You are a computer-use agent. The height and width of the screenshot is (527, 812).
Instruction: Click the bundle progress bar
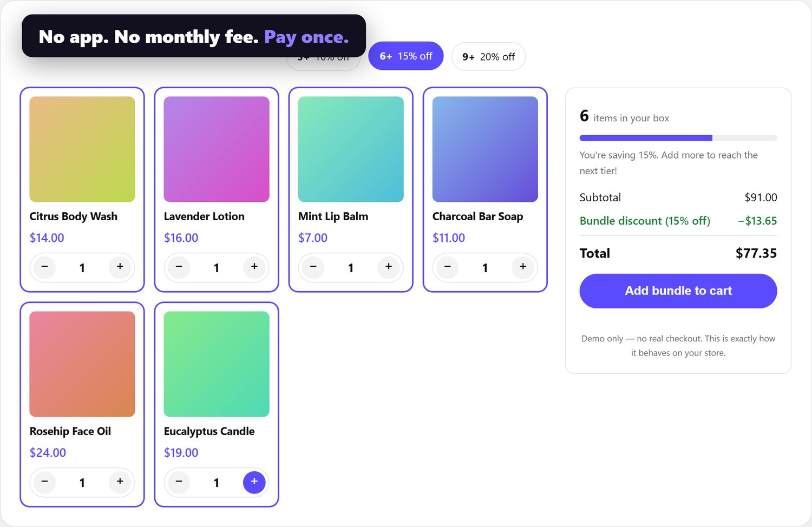[x=678, y=138]
